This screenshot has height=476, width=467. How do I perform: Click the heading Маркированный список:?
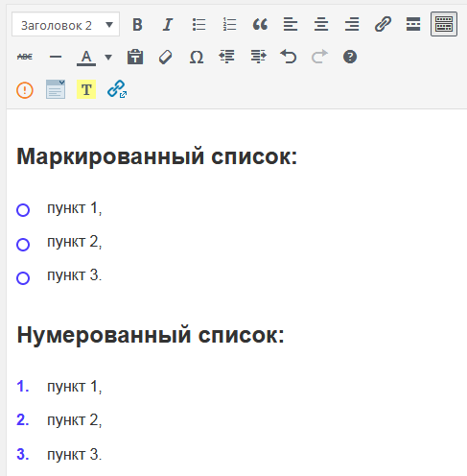pos(157,156)
